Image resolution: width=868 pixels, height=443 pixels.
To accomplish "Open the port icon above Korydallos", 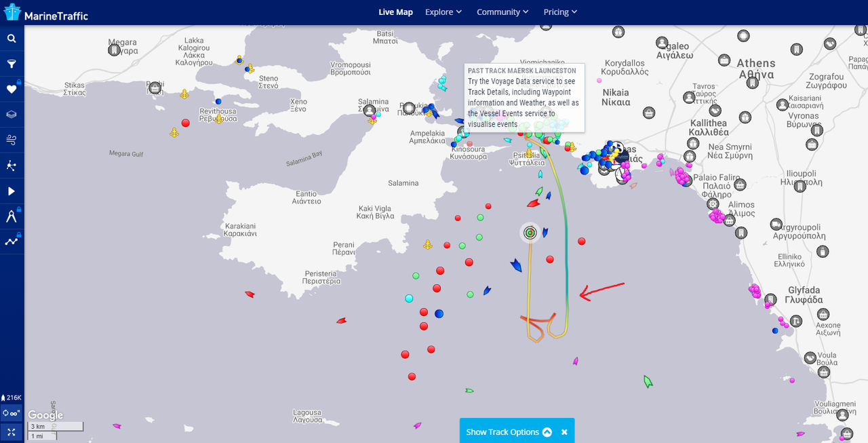I will click(618, 32).
